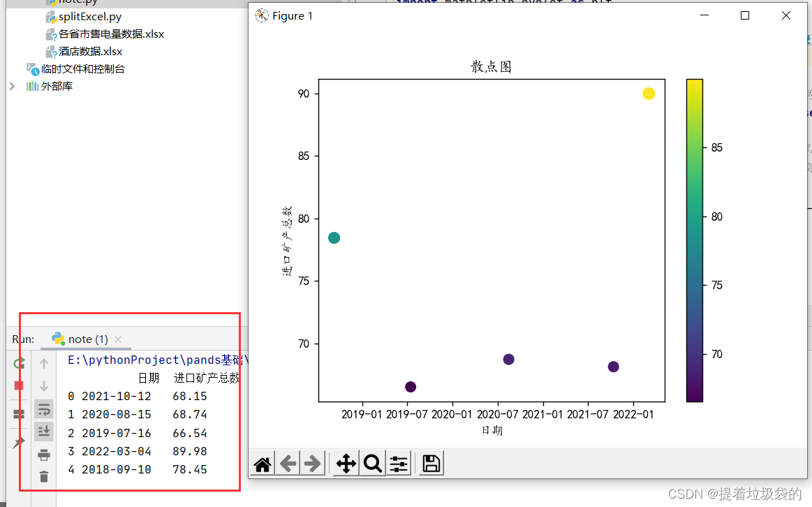Image resolution: width=812 pixels, height=507 pixels.
Task: Click the E:\pythonProject path link in console
Action: [x=158, y=360]
